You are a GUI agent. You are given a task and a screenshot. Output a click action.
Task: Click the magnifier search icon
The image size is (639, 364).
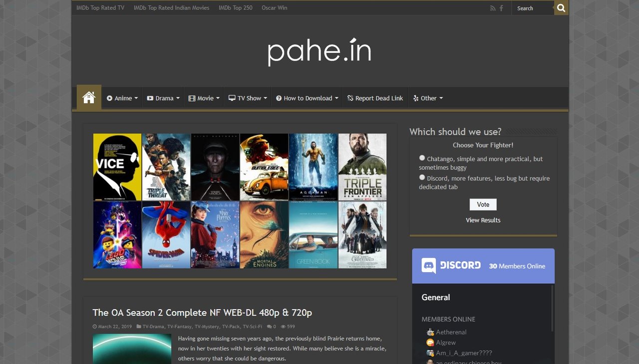click(x=561, y=8)
